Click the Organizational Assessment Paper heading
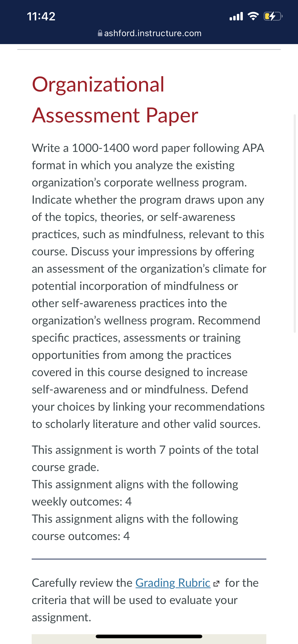The width and height of the screenshot is (298, 644). click(x=115, y=100)
